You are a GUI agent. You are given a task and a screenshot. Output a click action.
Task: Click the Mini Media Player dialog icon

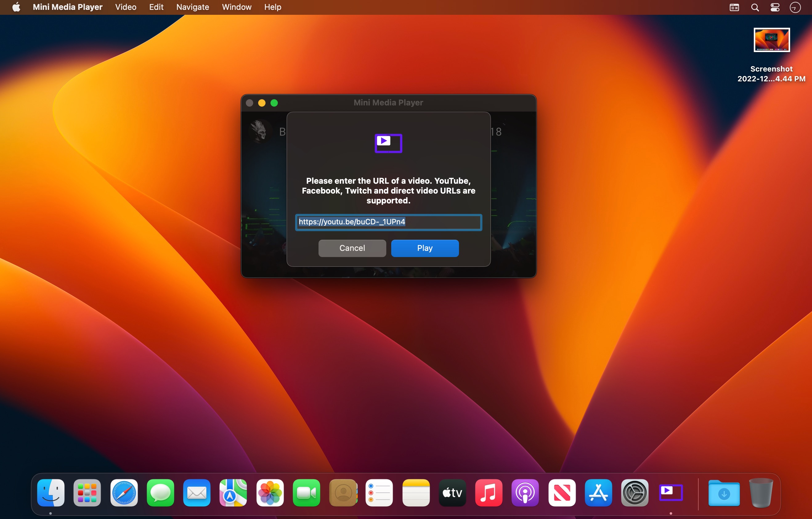tap(388, 143)
